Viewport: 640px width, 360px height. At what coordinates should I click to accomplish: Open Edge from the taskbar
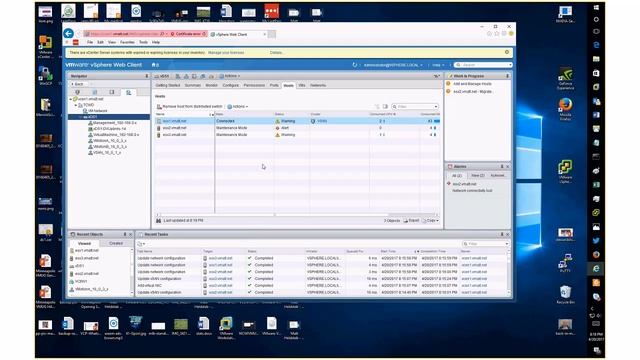tap(596, 45)
